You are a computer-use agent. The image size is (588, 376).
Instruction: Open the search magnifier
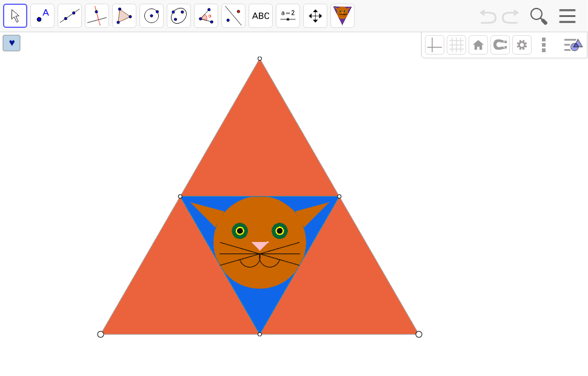pyautogui.click(x=538, y=16)
